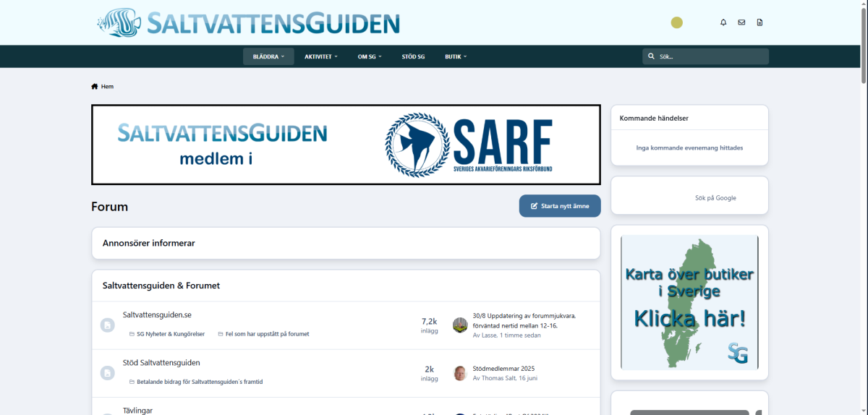Image resolution: width=868 pixels, height=415 pixels.
Task: Click the Saltvattensguiden.se forum status icon
Action: click(107, 325)
